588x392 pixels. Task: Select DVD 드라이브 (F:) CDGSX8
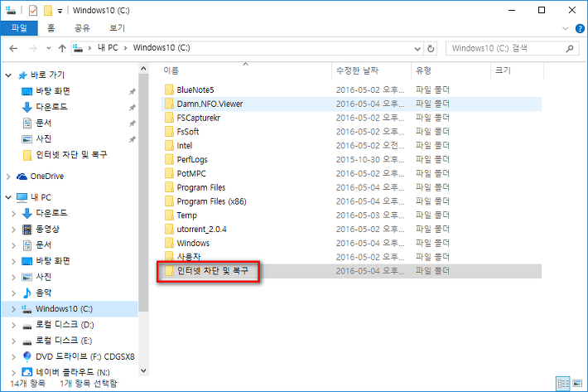(x=85, y=356)
